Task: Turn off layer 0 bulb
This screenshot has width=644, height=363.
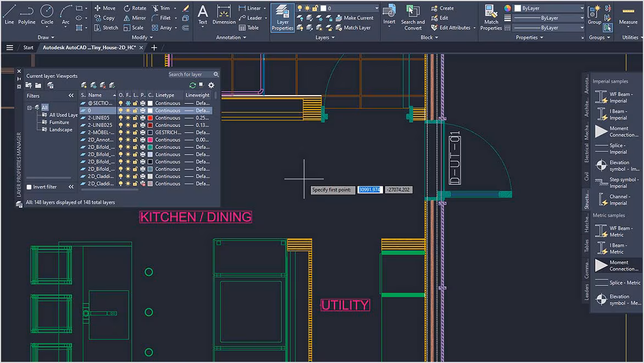Action: 121,111
